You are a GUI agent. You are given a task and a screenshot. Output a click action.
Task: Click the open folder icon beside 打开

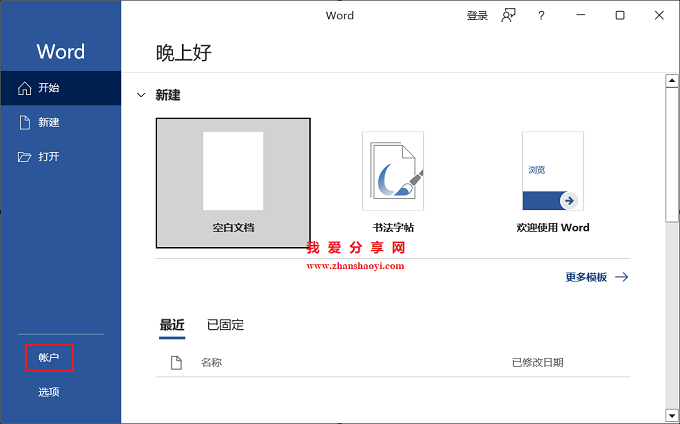(24, 157)
